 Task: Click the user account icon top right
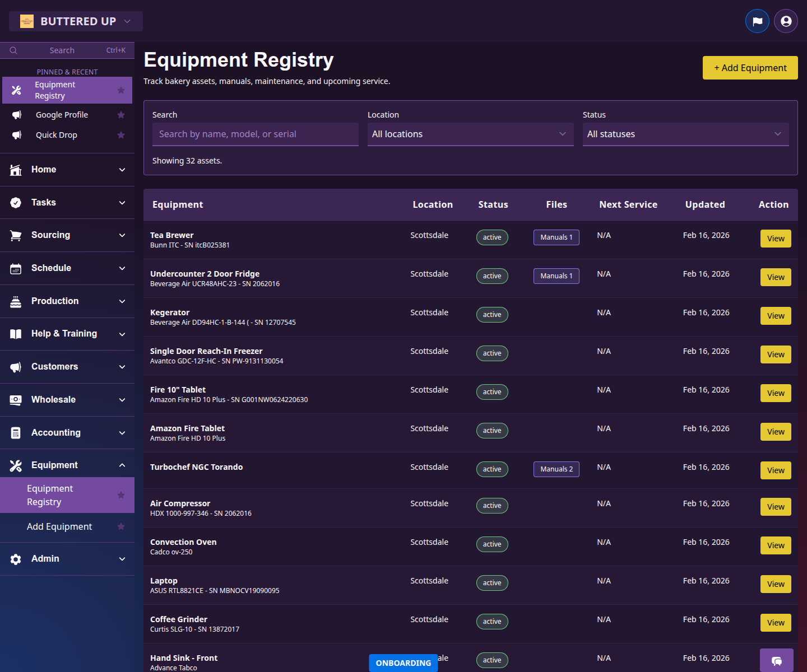pos(786,21)
